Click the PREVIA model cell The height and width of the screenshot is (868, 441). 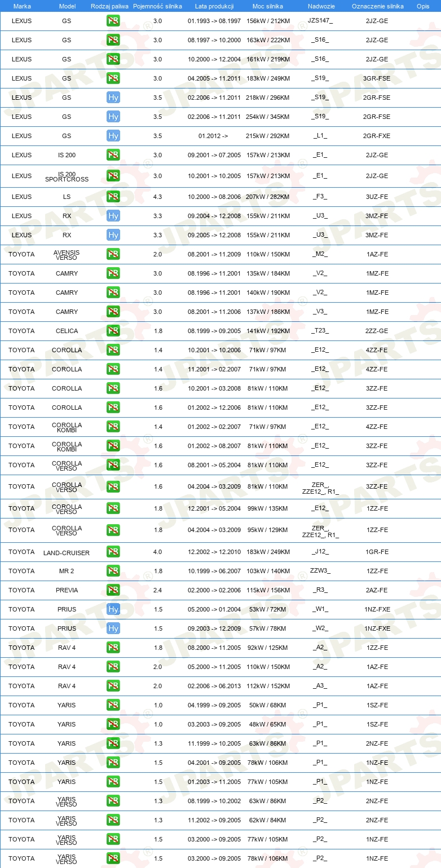click(x=67, y=590)
